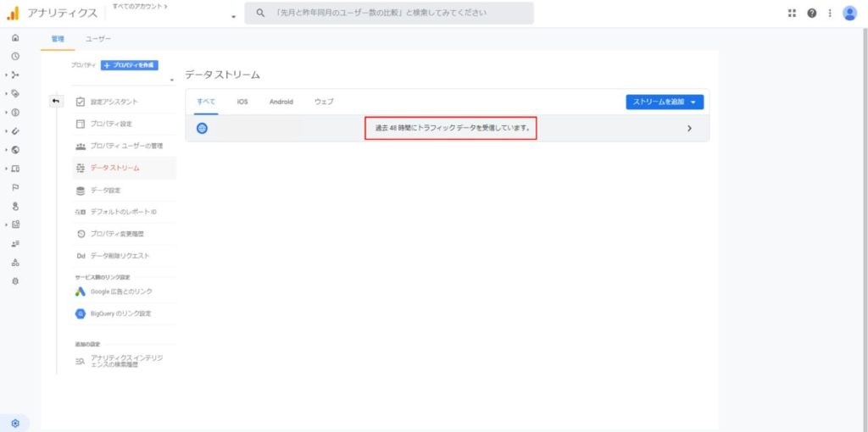Click the admin gear icon at bottom left

coord(15,423)
